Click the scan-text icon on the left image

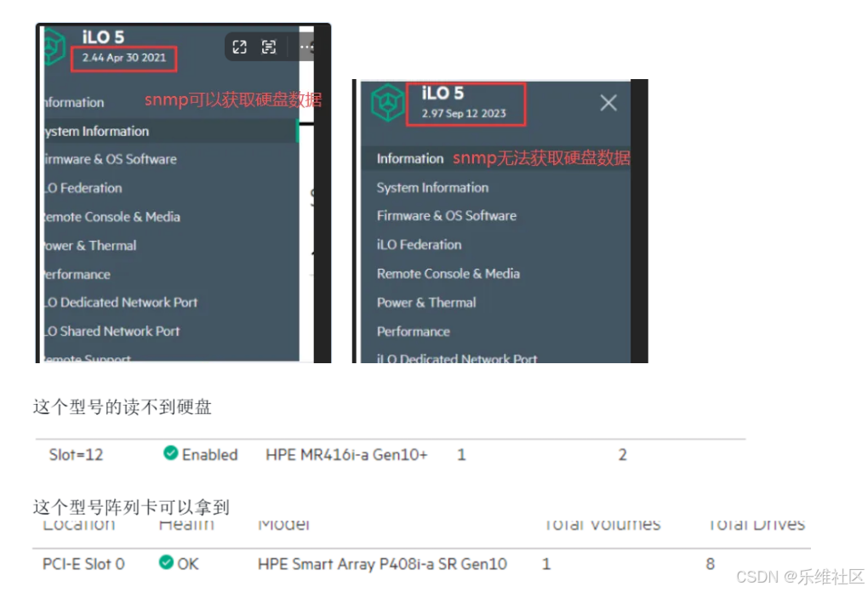[x=268, y=47]
